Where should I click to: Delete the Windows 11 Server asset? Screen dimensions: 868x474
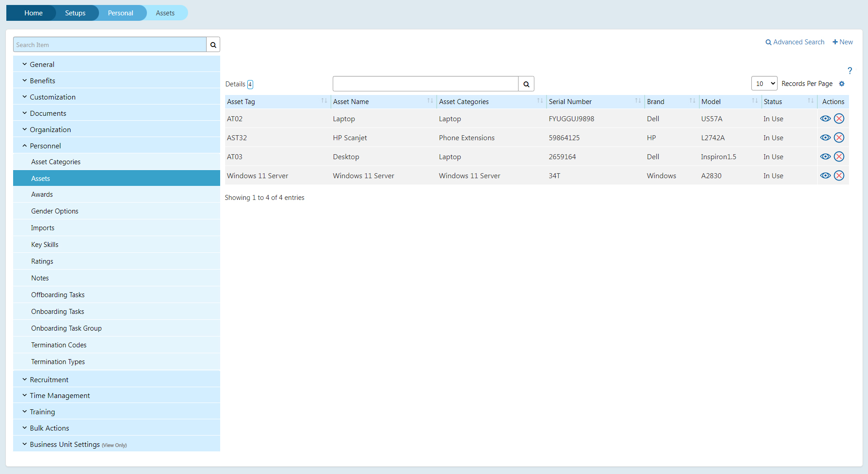point(840,175)
